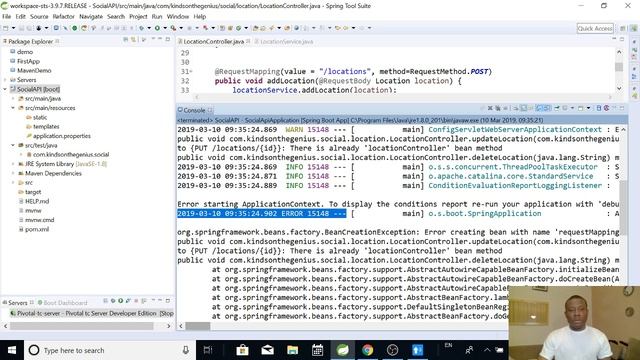This screenshot has height=360, width=640.
Task: Select Pivotal tc Server Developer Edition entry
Action: (x=91, y=313)
